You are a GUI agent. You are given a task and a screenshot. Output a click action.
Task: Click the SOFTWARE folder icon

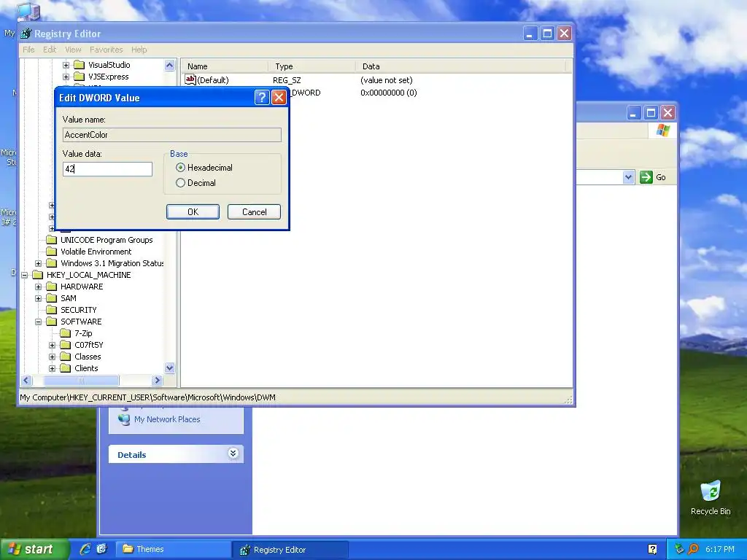[52, 322]
